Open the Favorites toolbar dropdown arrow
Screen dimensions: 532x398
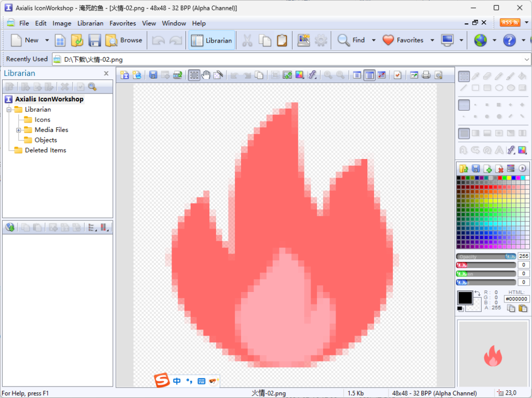(432, 41)
